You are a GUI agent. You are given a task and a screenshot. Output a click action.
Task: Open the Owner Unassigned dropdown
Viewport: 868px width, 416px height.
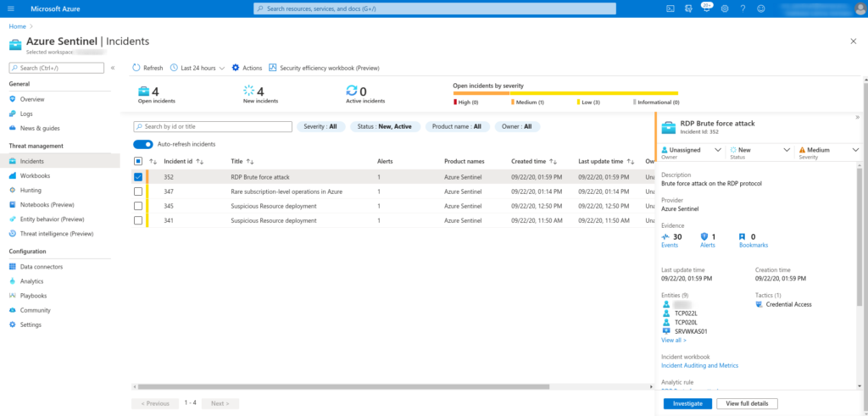(x=691, y=152)
